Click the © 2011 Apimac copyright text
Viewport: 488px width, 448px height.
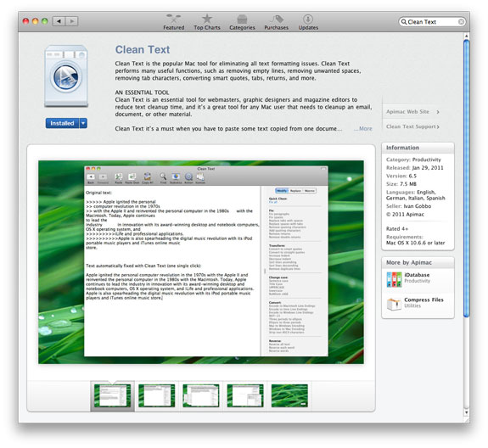point(405,215)
